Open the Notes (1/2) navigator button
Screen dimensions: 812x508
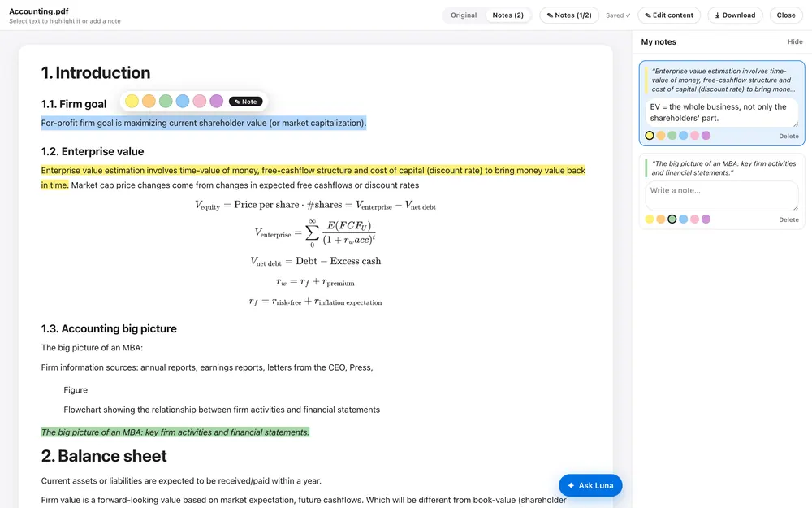[569, 15]
